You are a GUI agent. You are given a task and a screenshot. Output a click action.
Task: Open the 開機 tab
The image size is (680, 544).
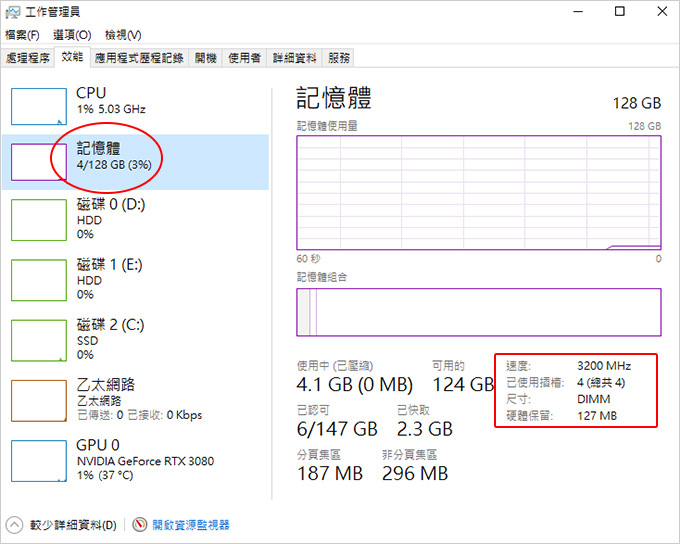click(206, 58)
